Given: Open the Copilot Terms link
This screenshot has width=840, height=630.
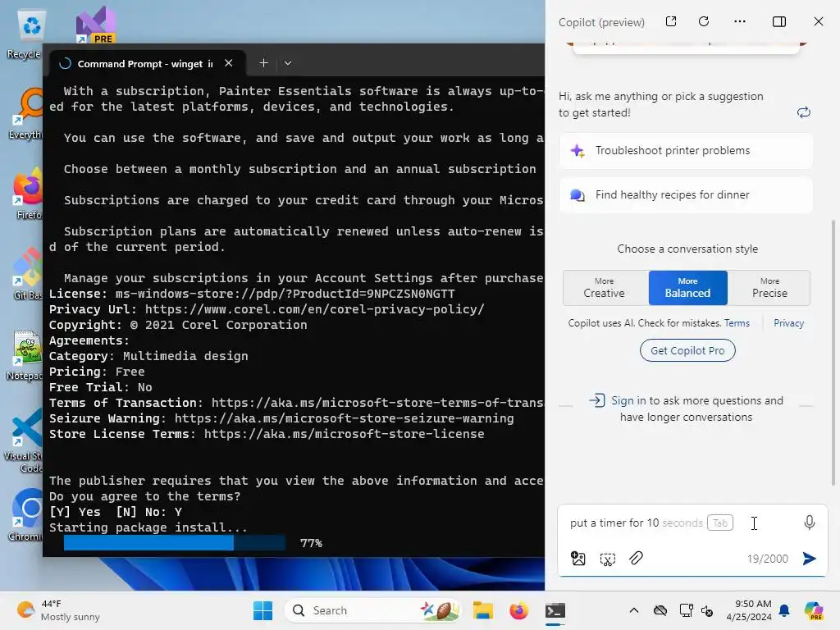Looking at the screenshot, I should [737, 323].
